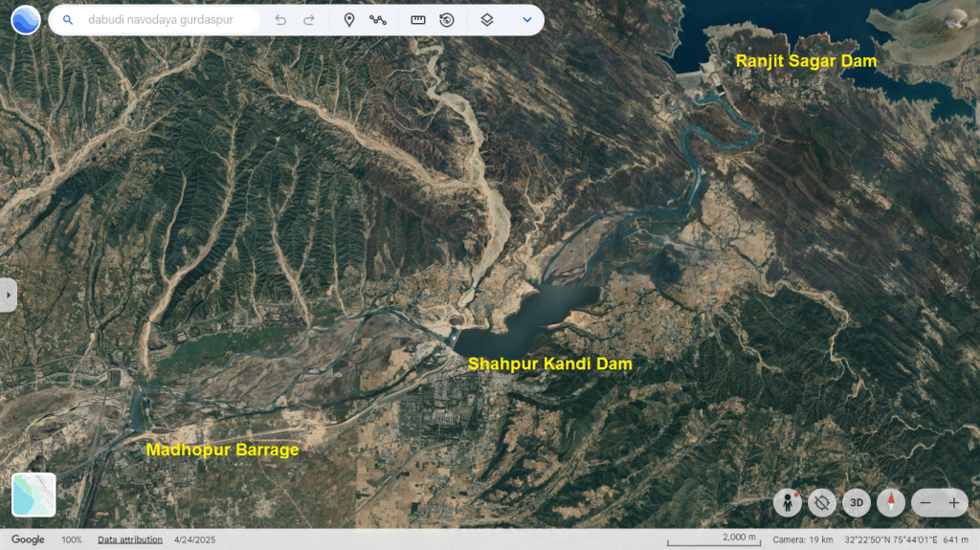
Task: Reset orientation with the compass button
Action: (x=891, y=502)
